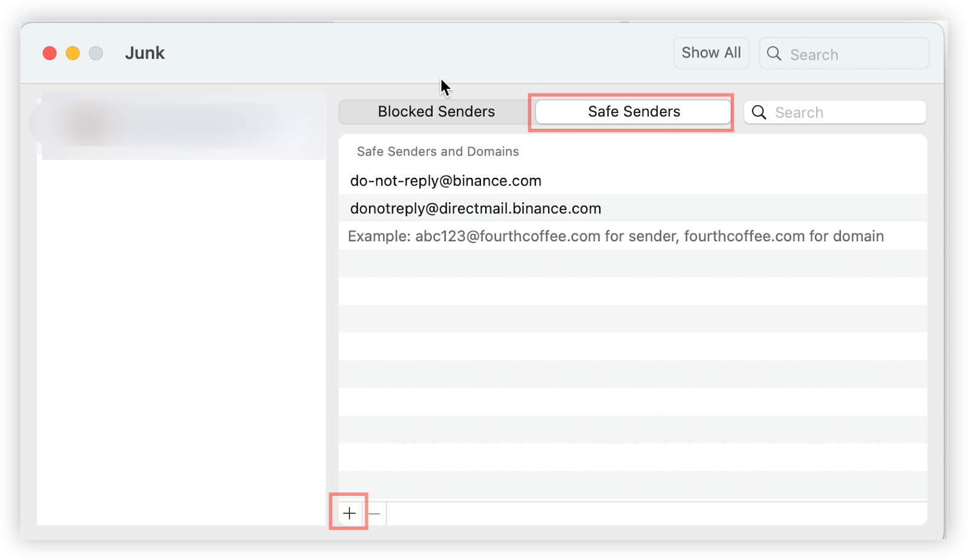Click the Junk window title
Screen dimensions: 968x560
(145, 53)
